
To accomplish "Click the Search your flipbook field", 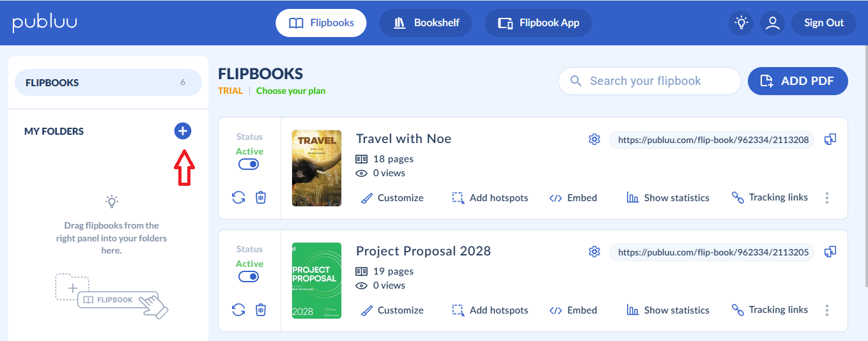I will coord(649,81).
